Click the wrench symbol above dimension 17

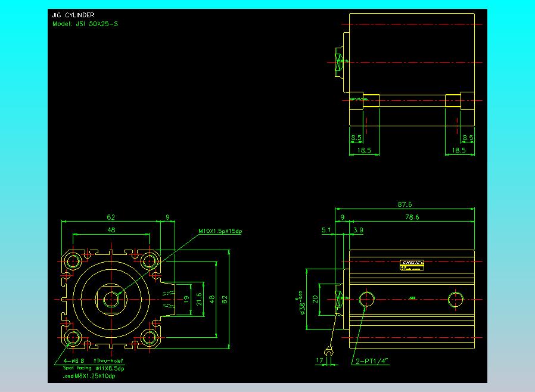click(x=327, y=350)
